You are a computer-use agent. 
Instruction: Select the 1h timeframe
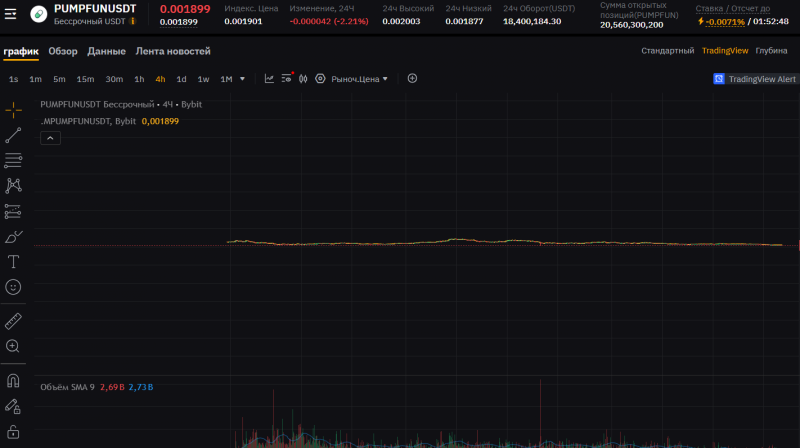pyautogui.click(x=139, y=79)
